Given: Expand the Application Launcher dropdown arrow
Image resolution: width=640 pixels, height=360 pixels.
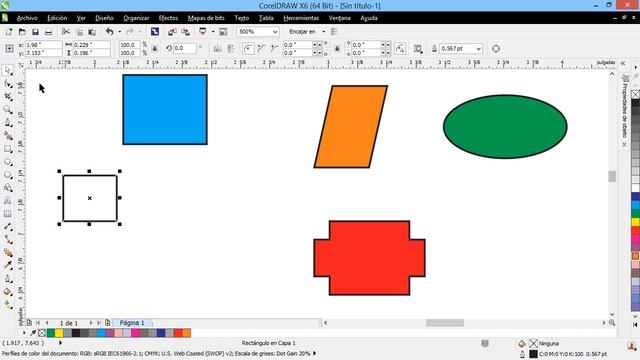Looking at the screenshot, I should 213,32.
